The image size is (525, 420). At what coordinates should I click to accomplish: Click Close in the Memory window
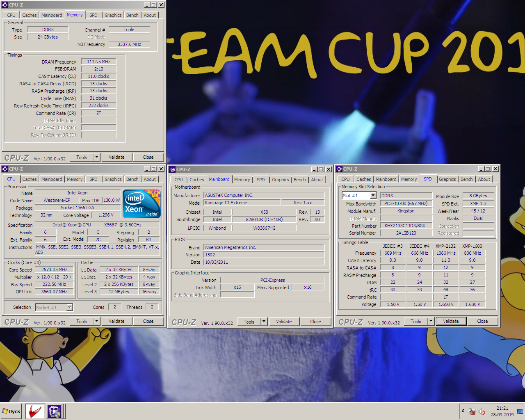point(148,157)
